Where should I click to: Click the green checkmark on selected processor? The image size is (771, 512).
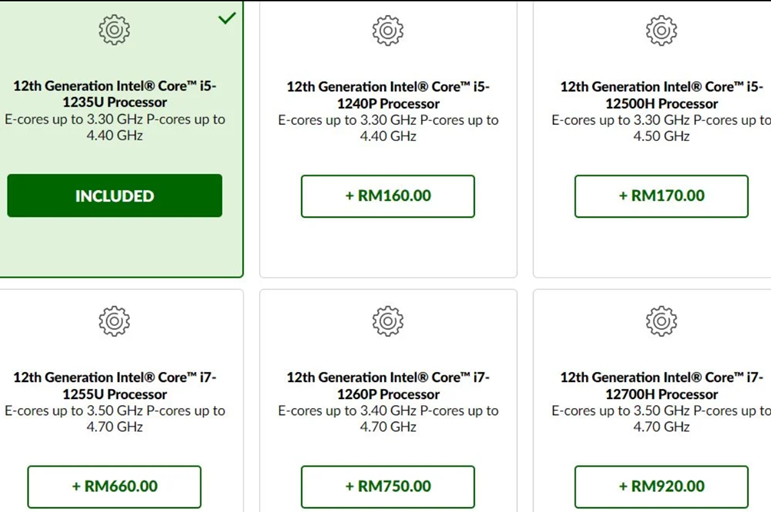coord(227,18)
